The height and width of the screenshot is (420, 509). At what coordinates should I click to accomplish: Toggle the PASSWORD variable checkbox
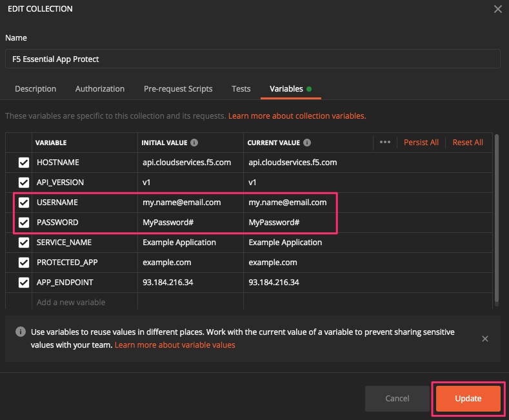pyautogui.click(x=24, y=223)
